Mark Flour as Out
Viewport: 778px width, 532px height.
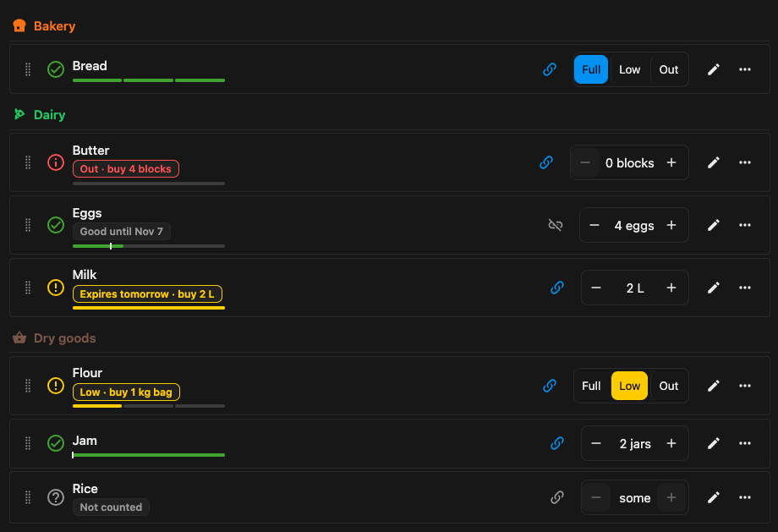pyautogui.click(x=668, y=386)
